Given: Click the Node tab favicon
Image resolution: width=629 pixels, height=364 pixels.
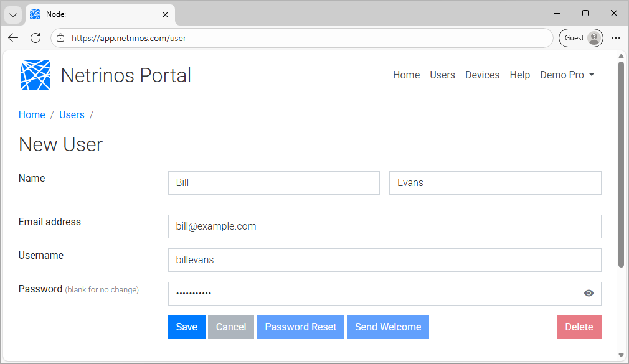Looking at the screenshot, I should point(34,14).
